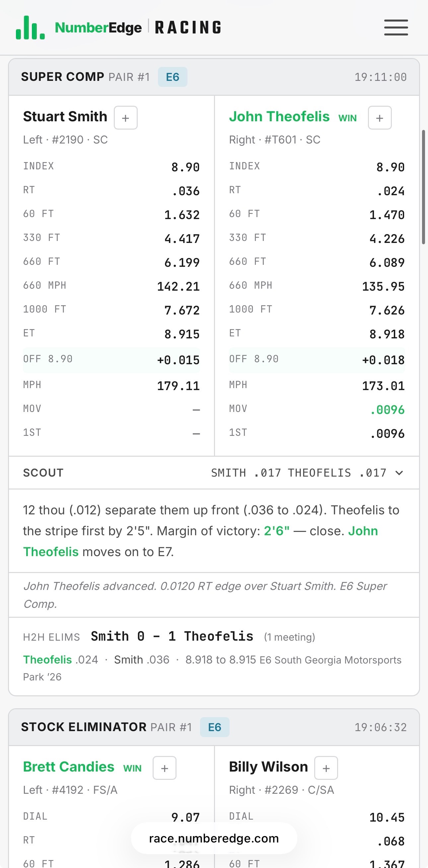Image resolution: width=428 pixels, height=868 pixels.
Task: Expand the SCOUT details chevron
Action: 399,473
